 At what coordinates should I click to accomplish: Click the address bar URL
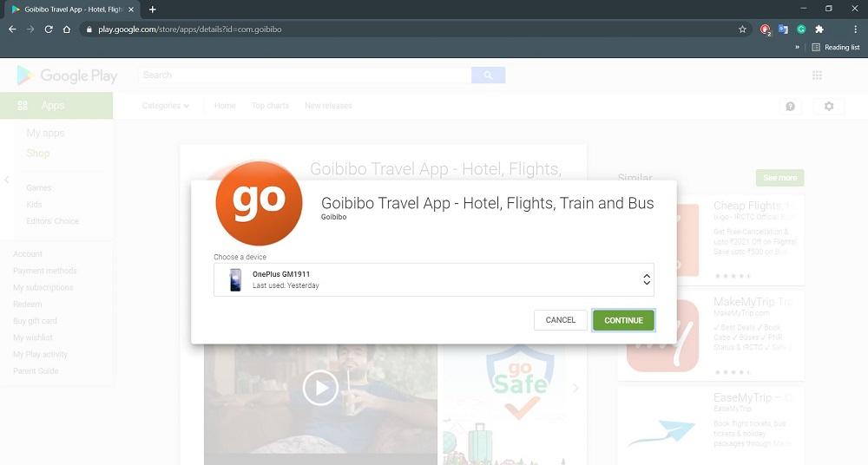(x=190, y=29)
